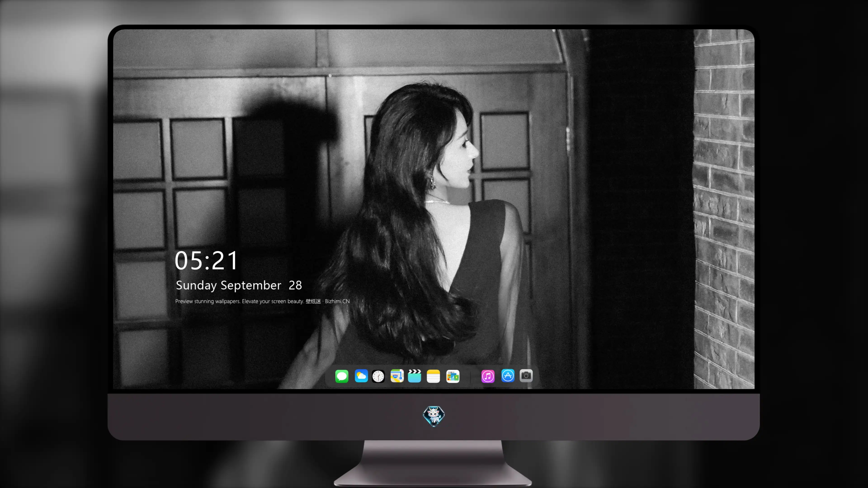Open the Weather app in the dock
The image size is (868, 488).
[x=361, y=376]
